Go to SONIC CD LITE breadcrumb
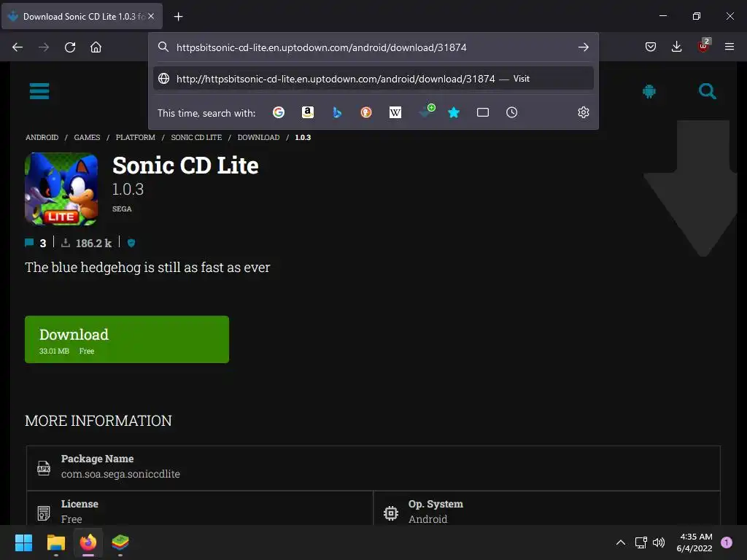 (196, 137)
